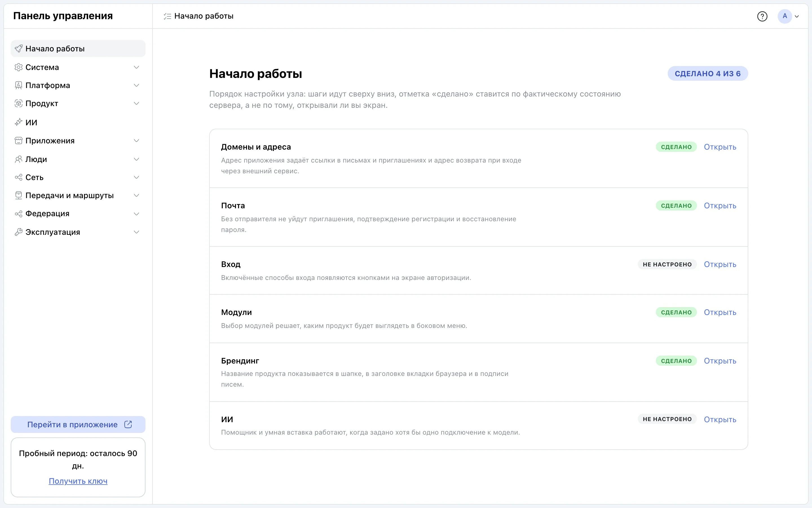Viewport: 812px width, 508px height.
Task: Click the Сеть network icon
Action: 18,177
